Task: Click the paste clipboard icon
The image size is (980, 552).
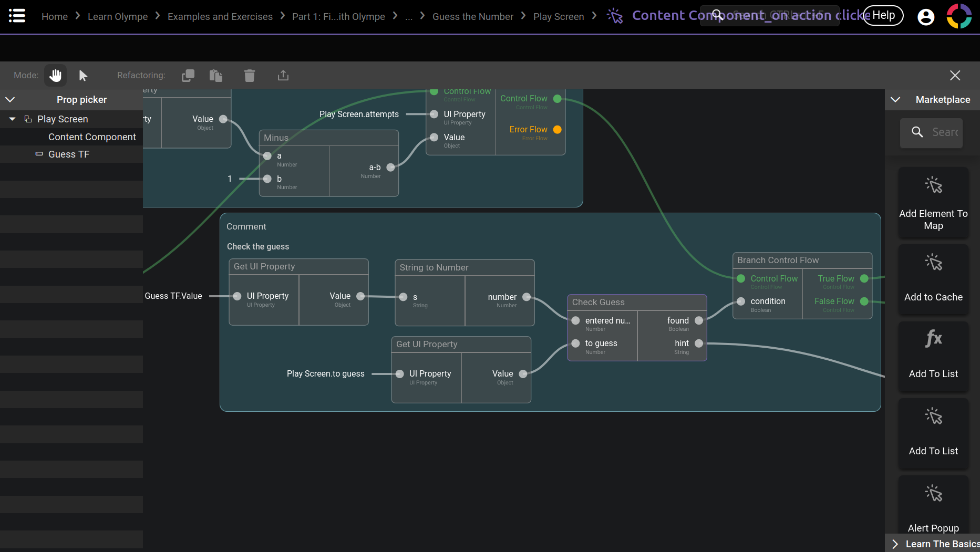Action: pos(216,76)
